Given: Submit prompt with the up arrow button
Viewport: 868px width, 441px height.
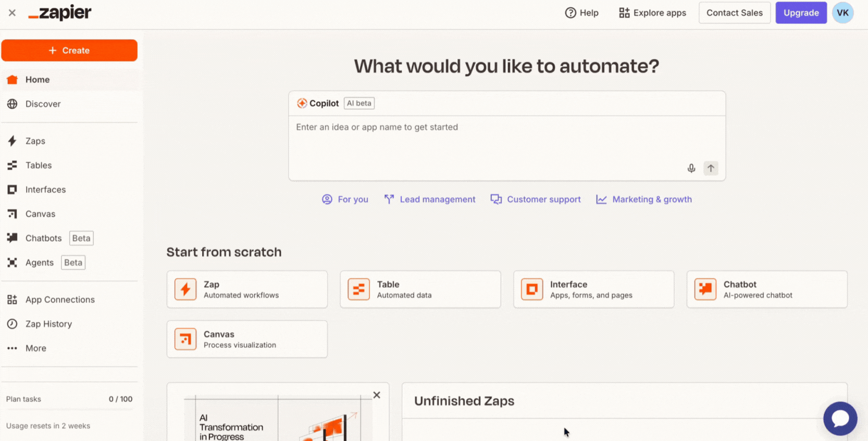Looking at the screenshot, I should coord(711,168).
